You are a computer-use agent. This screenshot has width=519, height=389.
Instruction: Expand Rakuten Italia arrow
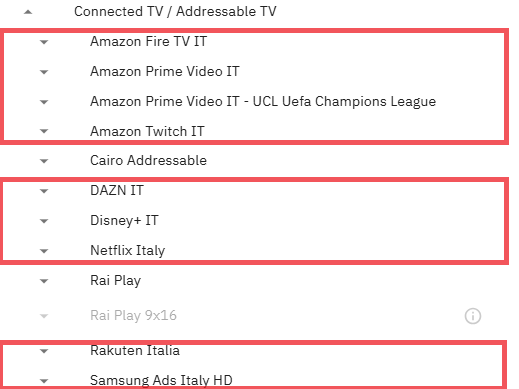tap(44, 351)
